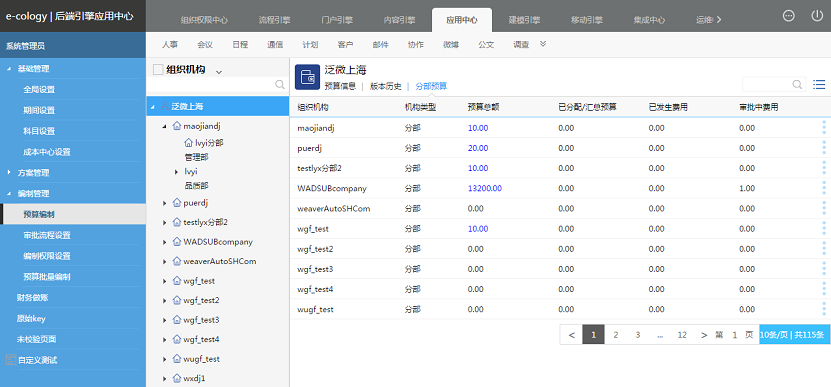Image resolution: width=831 pixels, height=387 pixels.
Task: Click the list view icon beside search
Action: (x=819, y=84)
